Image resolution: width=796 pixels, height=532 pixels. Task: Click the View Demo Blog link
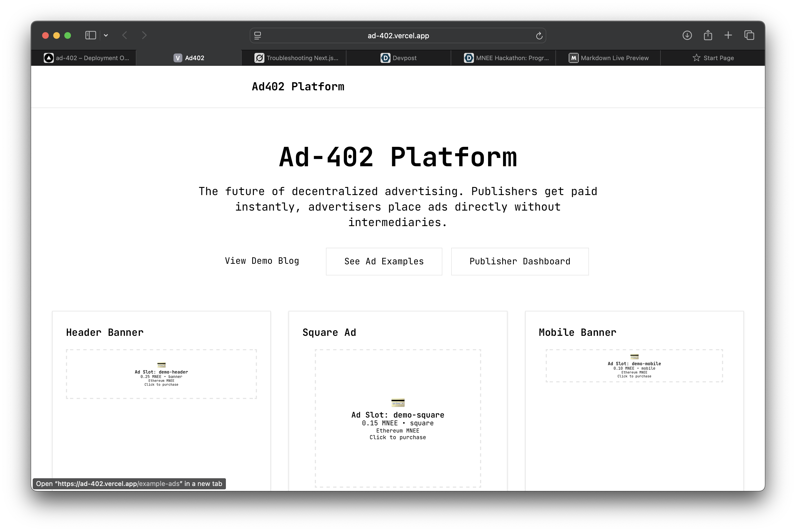(262, 261)
